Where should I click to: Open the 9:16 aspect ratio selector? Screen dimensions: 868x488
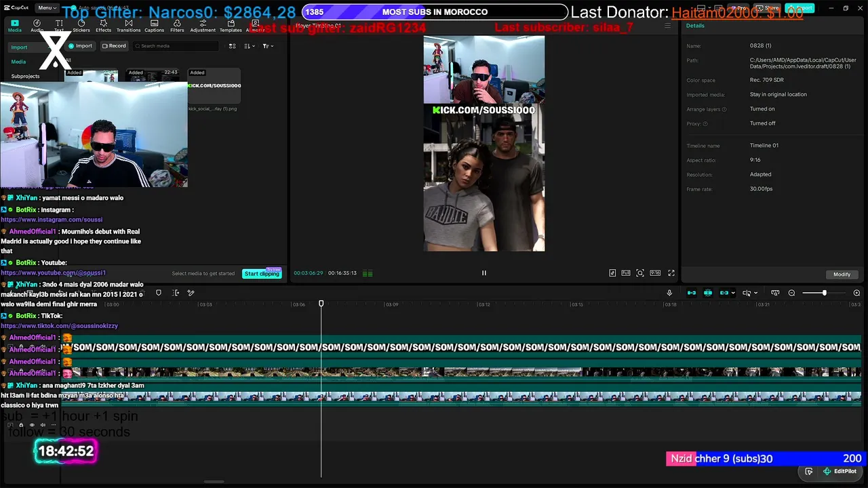pos(655,273)
